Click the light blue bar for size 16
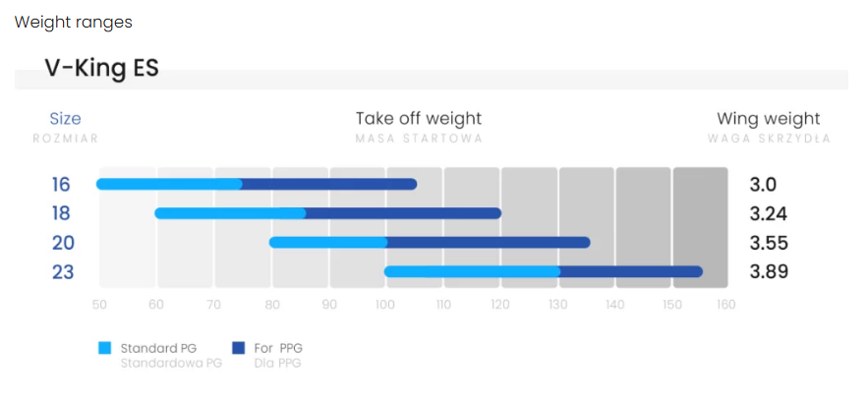The width and height of the screenshot is (868, 402). click(169, 184)
